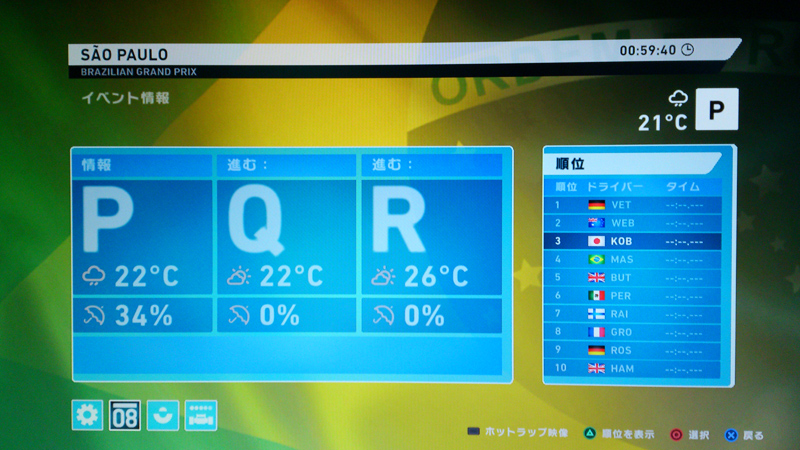The height and width of the screenshot is (450, 800).
Task: Select the white P session badge
Action: pos(717,109)
